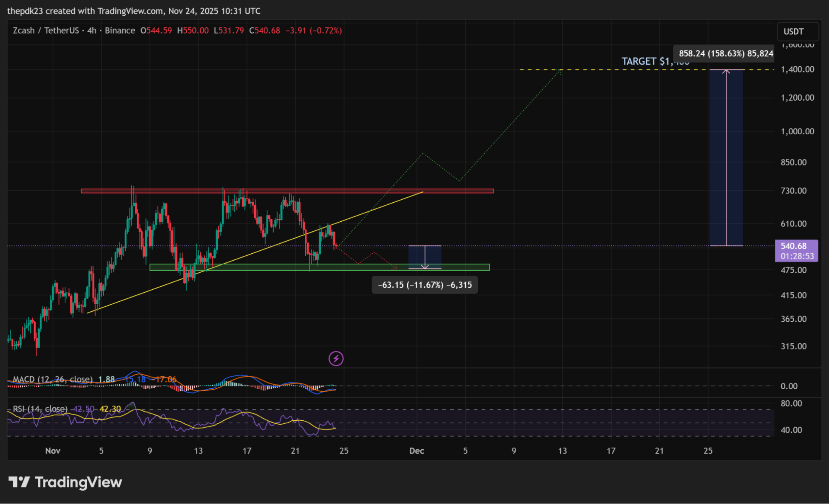Select the MACD (12, 26, close) indicator label
The height and width of the screenshot is (504, 829).
[x=52, y=379]
